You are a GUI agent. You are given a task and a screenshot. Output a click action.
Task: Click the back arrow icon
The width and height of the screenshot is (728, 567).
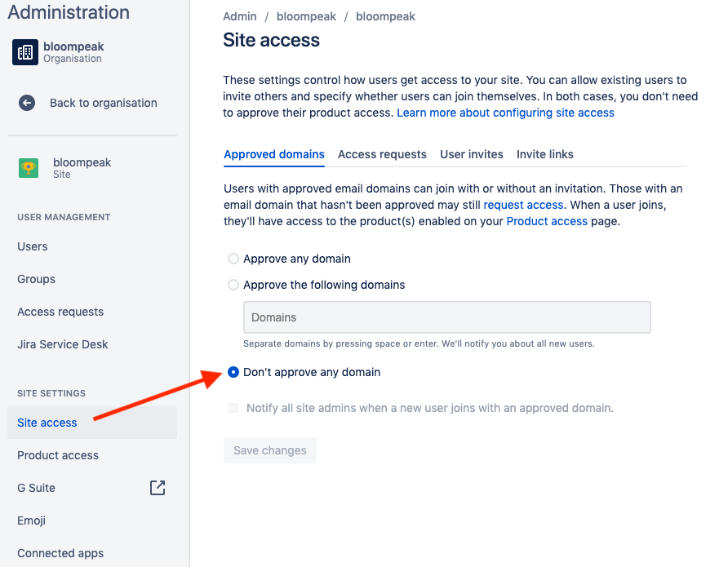point(27,103)
